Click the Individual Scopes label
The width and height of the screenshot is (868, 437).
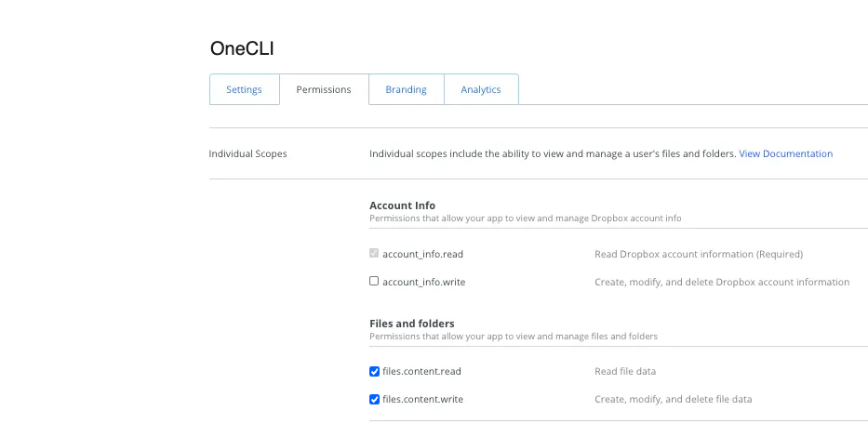coord(248,153)
